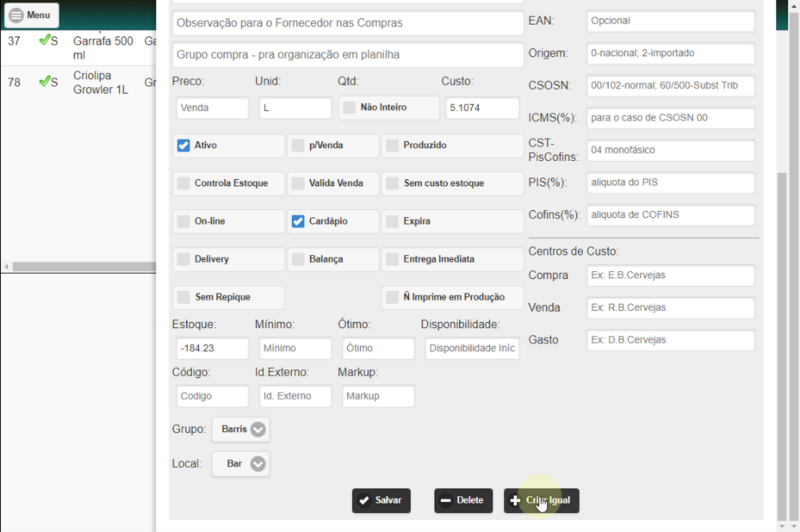This screenshot has width=800, height=532.
Task: Edit the Estoque field -184.23
Action: (x=212, y=348)
